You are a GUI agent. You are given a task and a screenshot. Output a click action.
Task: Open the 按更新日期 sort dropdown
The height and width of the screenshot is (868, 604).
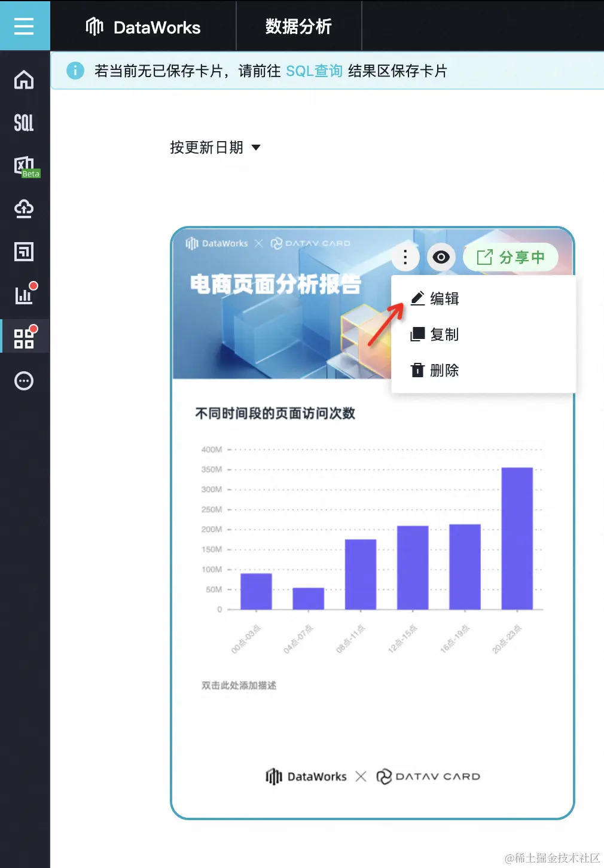(215, 147)
